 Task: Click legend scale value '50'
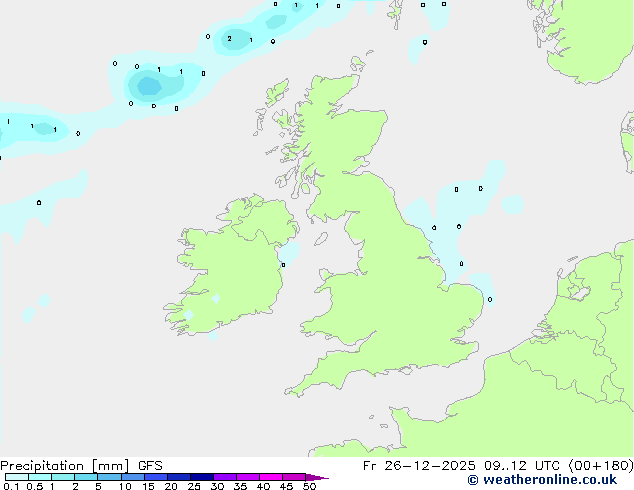click(309, 486)
